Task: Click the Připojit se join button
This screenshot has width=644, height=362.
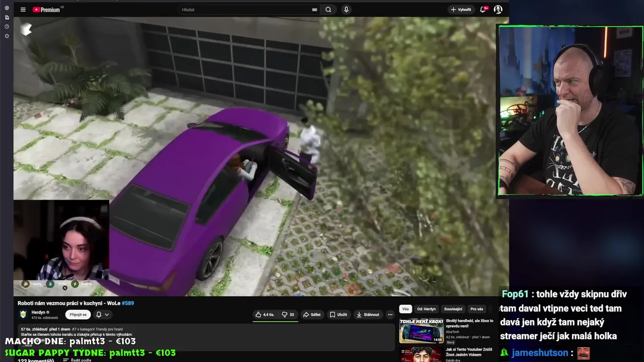Action: click(77, 315)
